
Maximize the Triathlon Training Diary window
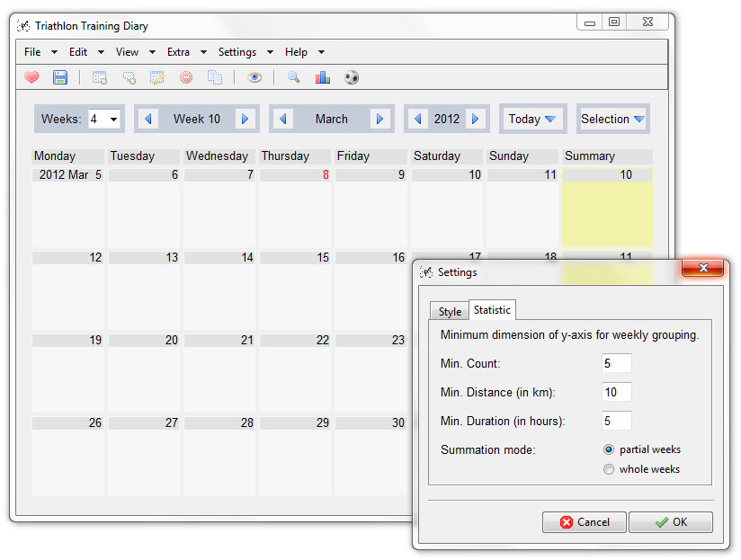tap(614, 22)
